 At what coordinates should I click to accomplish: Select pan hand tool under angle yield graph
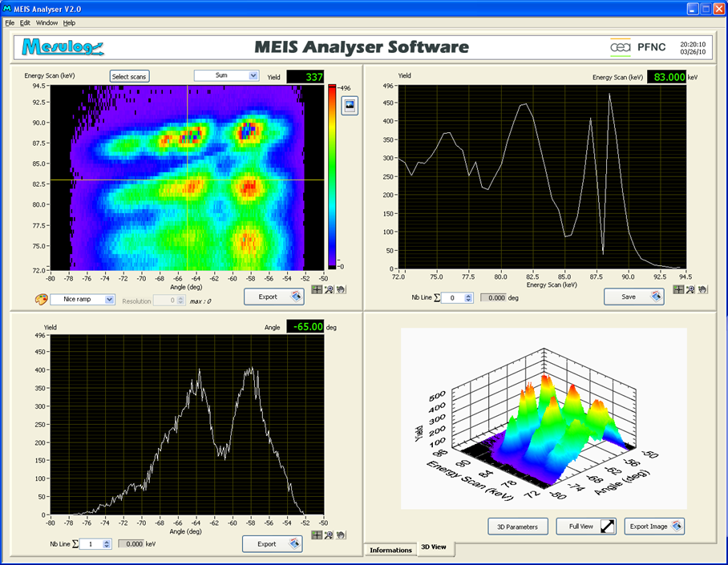point(341,535)
